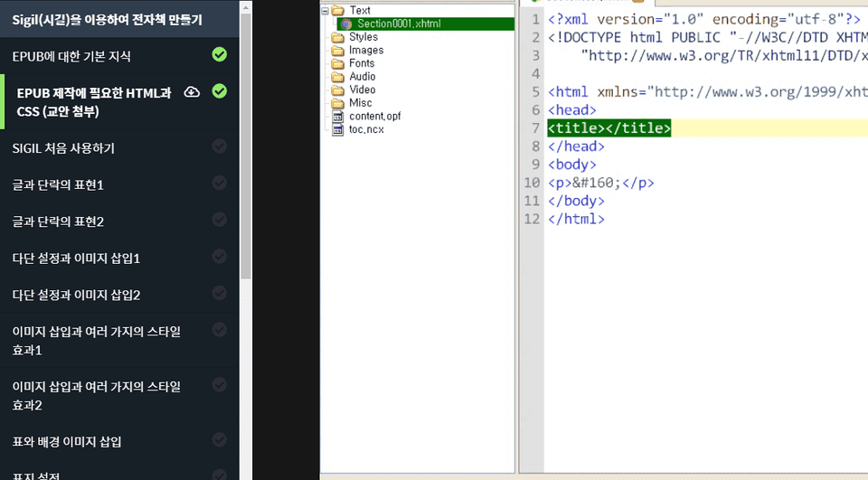Select content.opf file
Screen dimensions: 868x480
(x=374, y=117)
